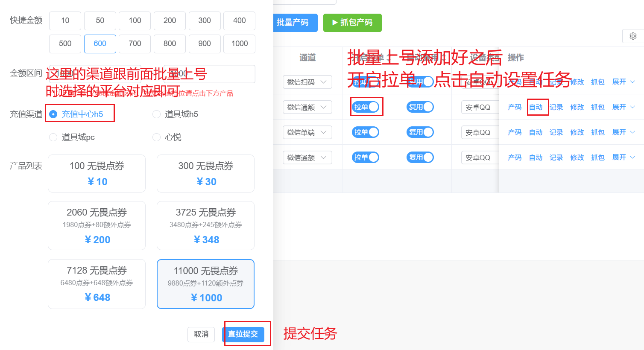Select the 道具城pc radio option

(53, 137)
